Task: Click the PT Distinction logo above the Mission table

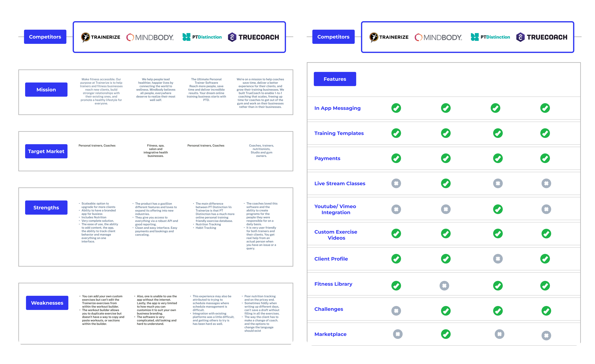Action: coord(202,37)
